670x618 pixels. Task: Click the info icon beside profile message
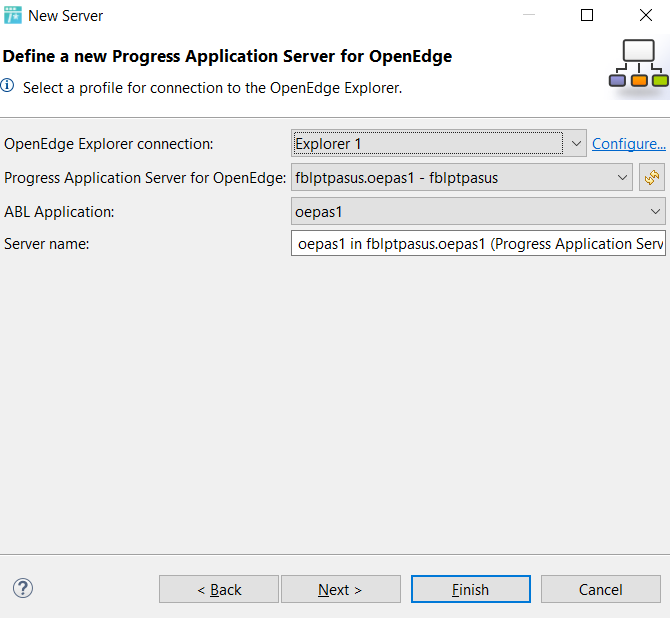click(7, 85)
